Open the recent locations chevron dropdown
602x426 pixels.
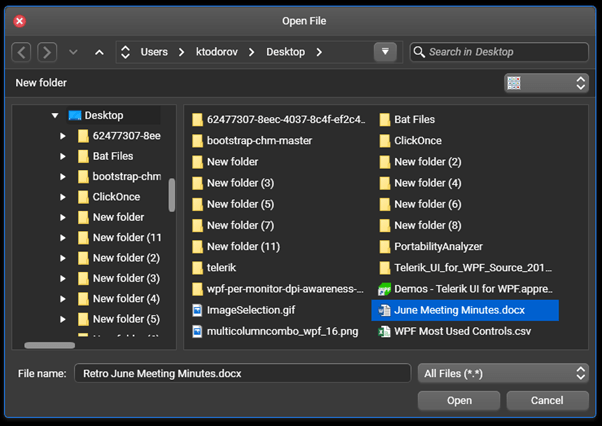73,52
